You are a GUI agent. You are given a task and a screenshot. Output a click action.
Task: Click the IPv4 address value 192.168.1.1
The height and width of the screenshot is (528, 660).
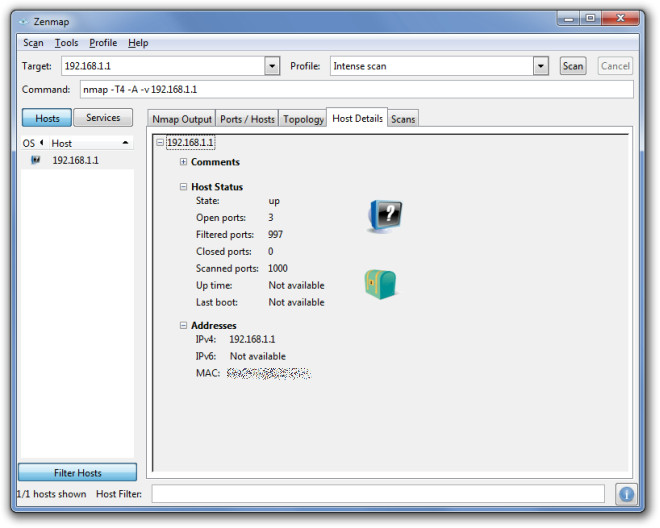click(252, 339)
